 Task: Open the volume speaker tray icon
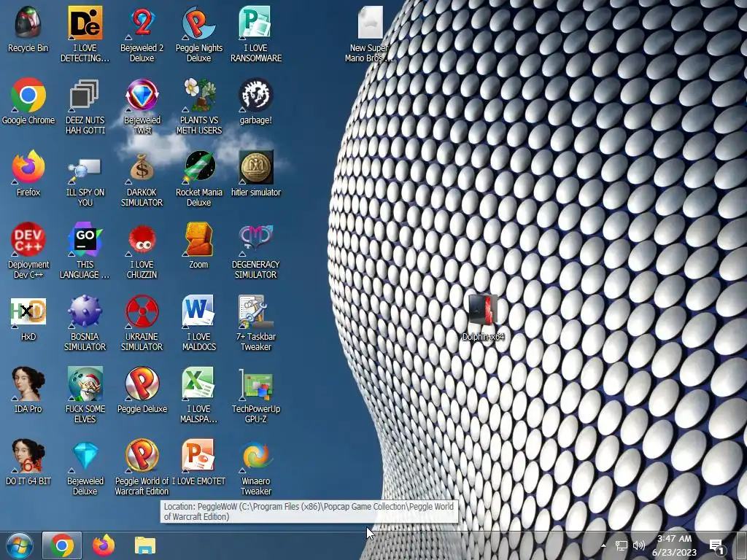tap(639, 545)
